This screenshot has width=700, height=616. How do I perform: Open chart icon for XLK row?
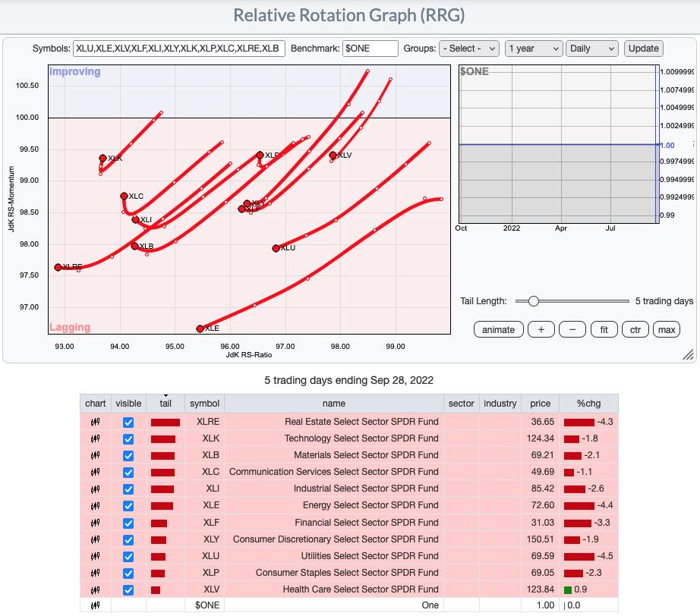tap(95, 438)
